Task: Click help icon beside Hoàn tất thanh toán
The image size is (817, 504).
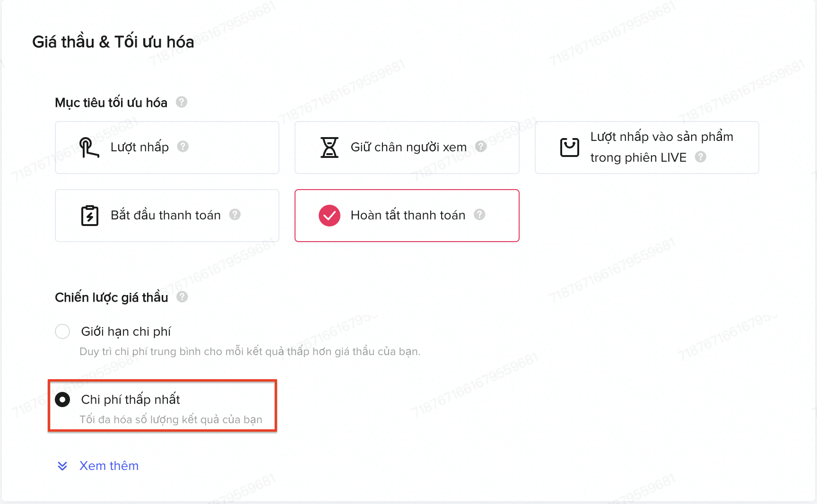Action: [x=479, y=215]
